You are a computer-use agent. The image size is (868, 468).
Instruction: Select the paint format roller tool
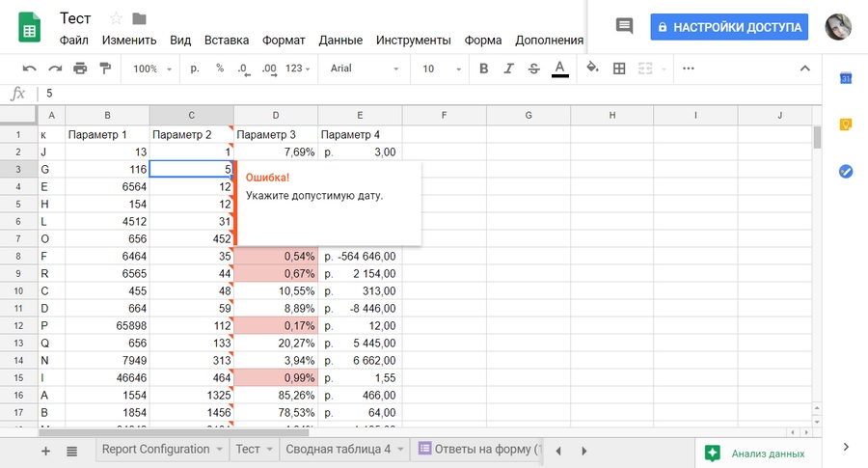tap(105, 69)
